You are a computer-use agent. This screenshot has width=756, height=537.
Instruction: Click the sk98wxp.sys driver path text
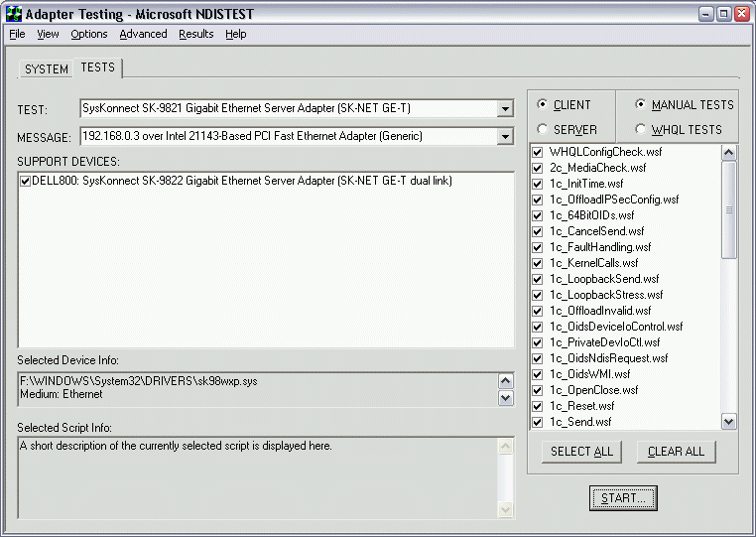(x=138, y=381)
